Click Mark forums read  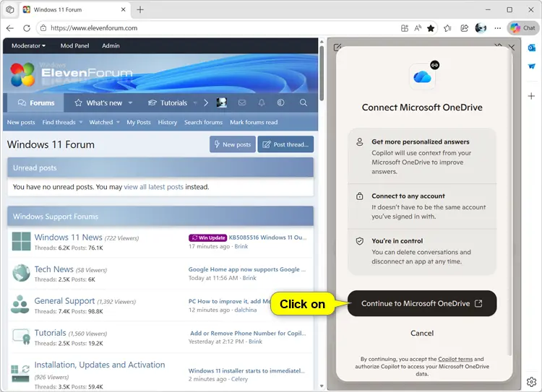click(254, 122)
